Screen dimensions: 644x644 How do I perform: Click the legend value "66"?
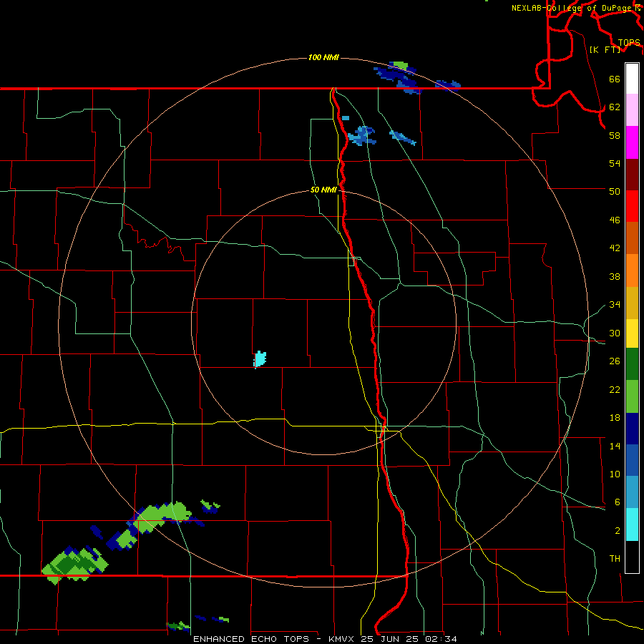click(615, 79)
